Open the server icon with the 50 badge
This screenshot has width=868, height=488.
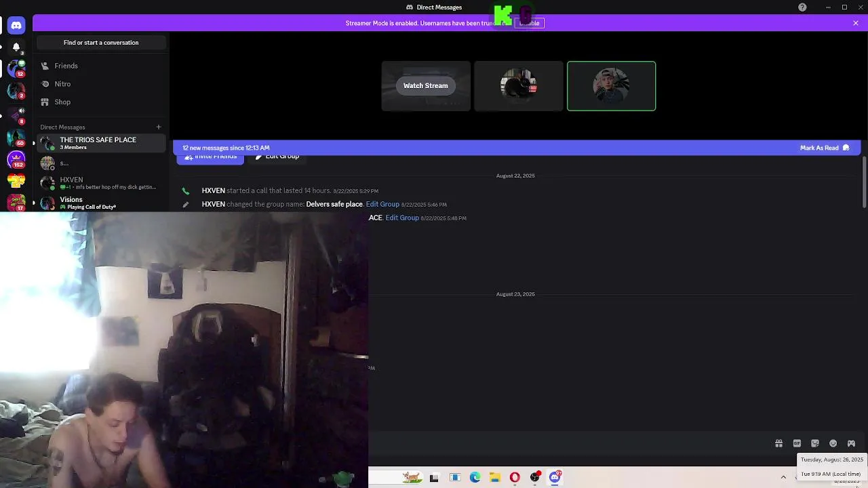tap(16, 138)
